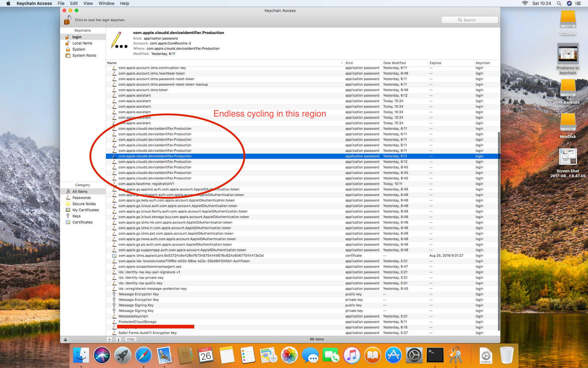588x368 pixels.
Task: Open Siri from the Dock
Action: 102,355
